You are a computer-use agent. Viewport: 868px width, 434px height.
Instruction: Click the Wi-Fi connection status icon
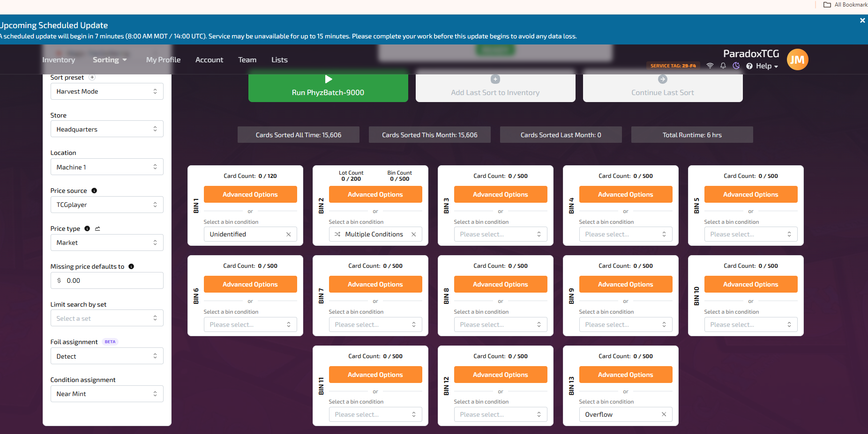710,66
